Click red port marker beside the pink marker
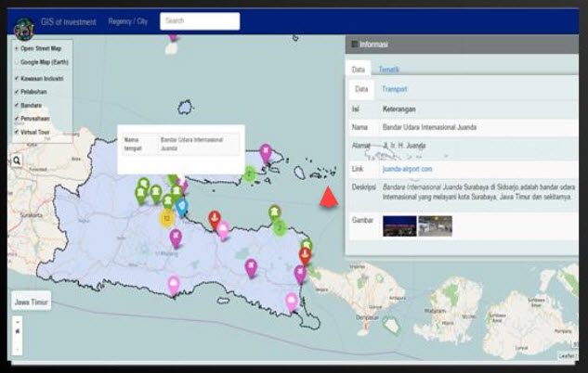 pyautogui.click(x=215, y=220)
